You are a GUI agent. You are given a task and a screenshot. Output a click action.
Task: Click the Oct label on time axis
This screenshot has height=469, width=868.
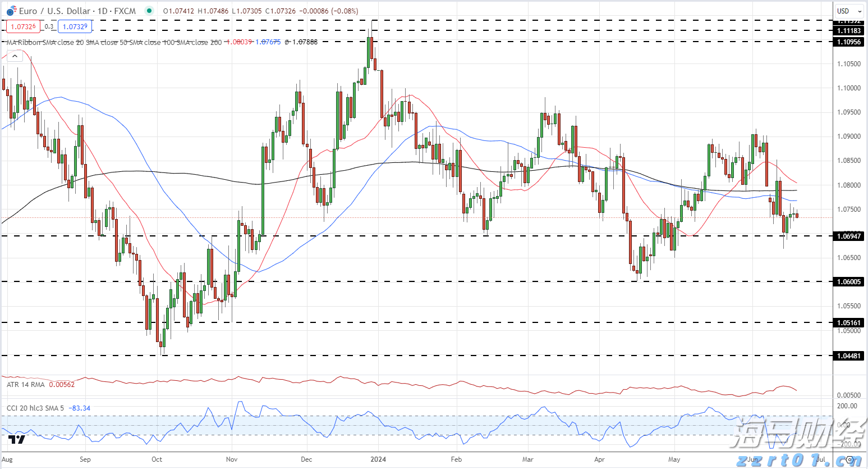tap(157, 459)
